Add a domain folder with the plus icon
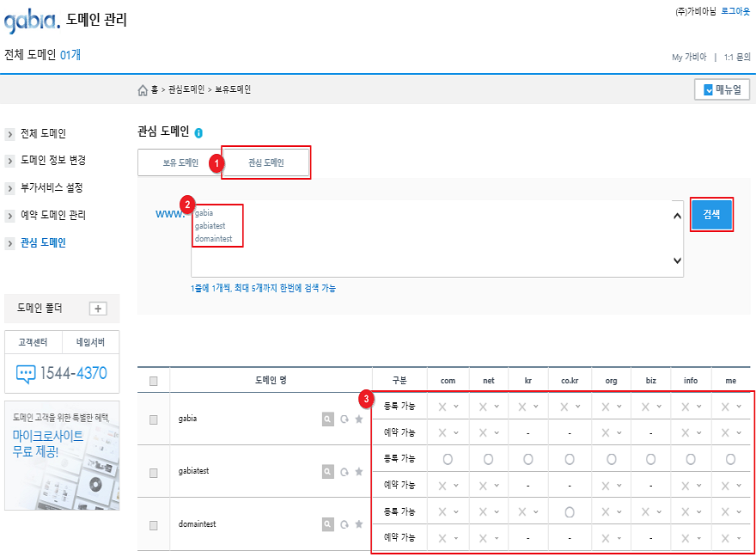This screenshot has width=756, height=557. click(98, 309)
